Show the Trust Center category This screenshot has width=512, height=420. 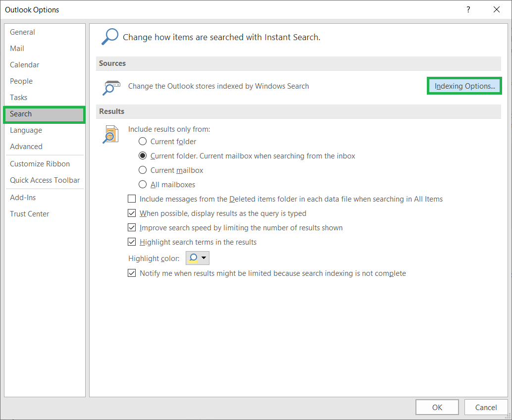pyautogui.click(x=44, y=214)
